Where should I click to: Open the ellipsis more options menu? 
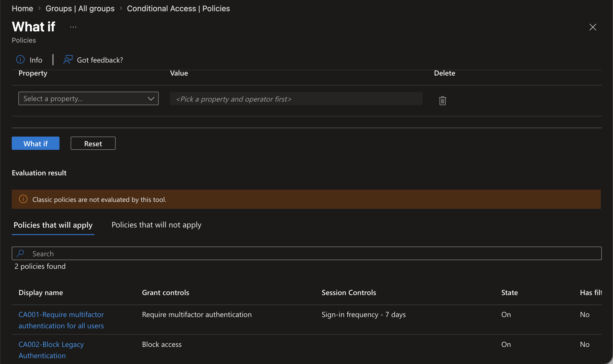[x=73, y=27]
